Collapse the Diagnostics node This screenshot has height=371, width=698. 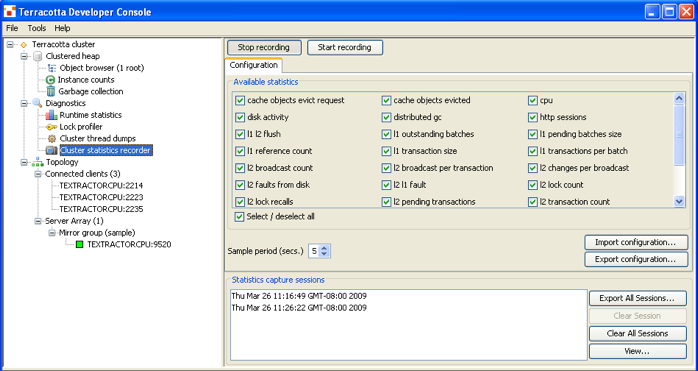(24, 103)
